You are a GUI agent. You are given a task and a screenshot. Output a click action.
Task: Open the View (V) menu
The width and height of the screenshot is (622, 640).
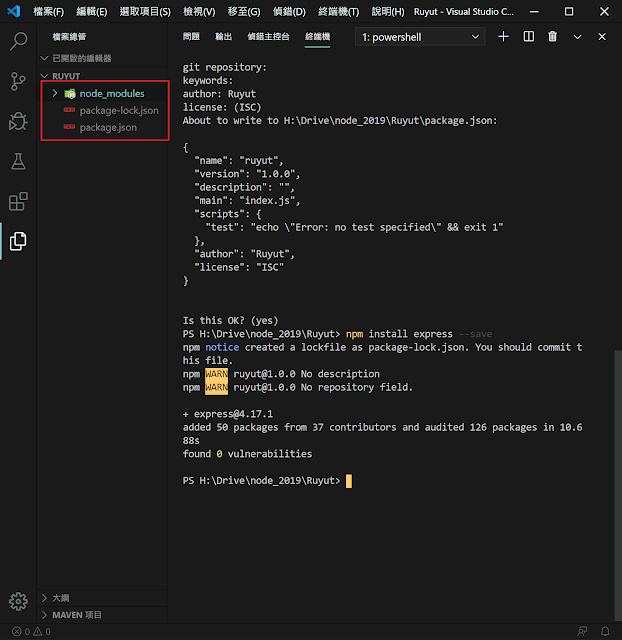199,11
